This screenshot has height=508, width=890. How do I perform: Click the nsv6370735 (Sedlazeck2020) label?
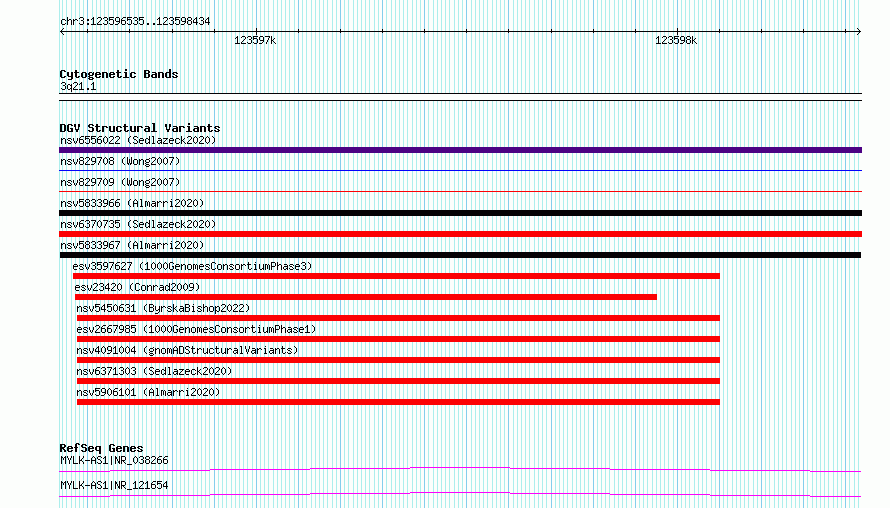(x=138, y=224)
